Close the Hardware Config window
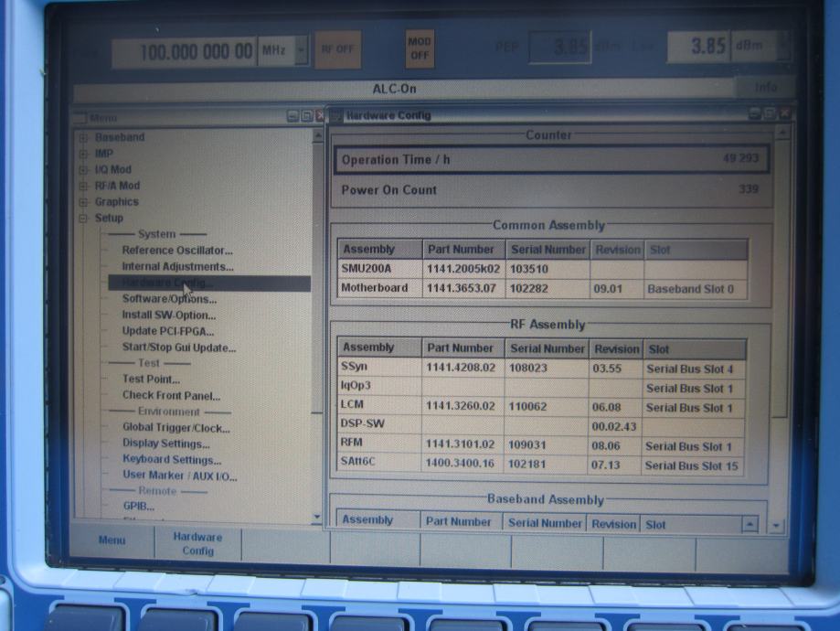Viewport: 840px width, 631px height. (x=784, y=113)
